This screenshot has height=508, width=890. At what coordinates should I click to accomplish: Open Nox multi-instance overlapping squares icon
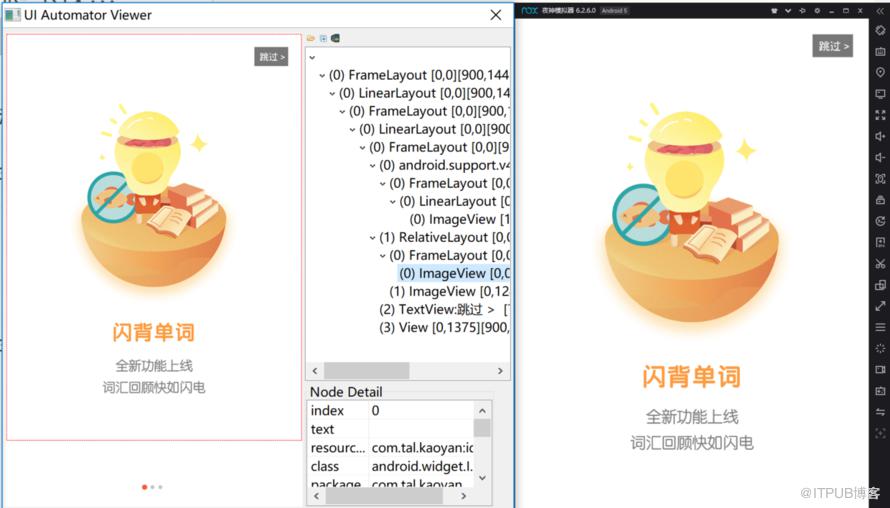tap(880, 285)
